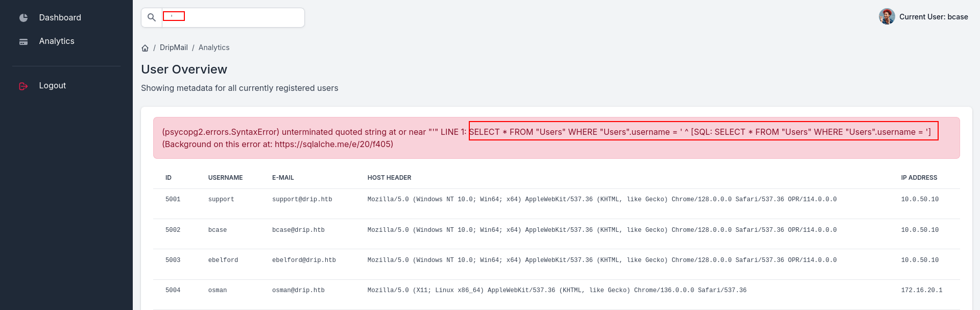Image resolution: width=980 pixels, height=310 pixels.
Task: Click the Analytics card icon in sidebar
Action: pyautogui.click(x=23, y=42)
